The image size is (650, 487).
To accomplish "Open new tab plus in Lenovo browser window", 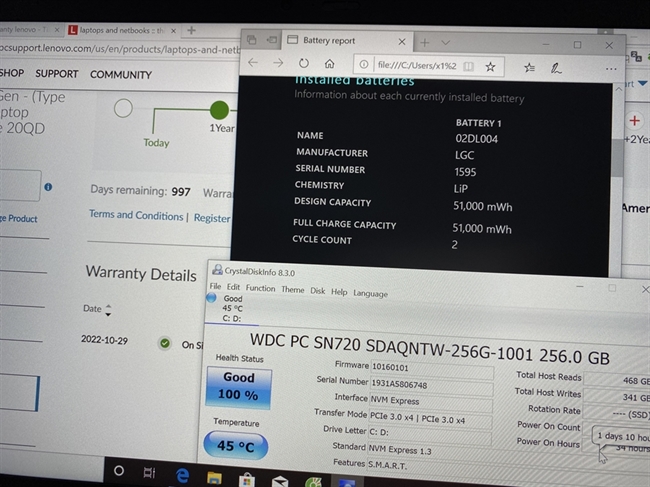I will 191,30.
